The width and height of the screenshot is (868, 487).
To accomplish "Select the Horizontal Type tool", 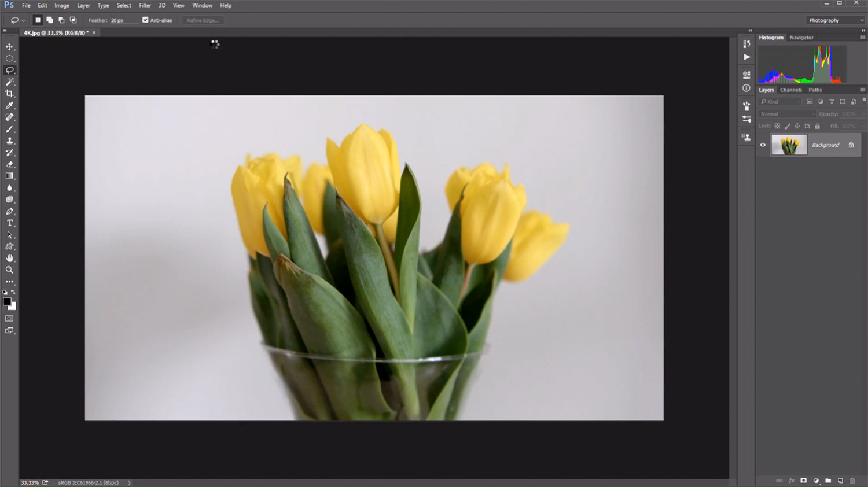I will pyautogui.click(x=9, y=223).
